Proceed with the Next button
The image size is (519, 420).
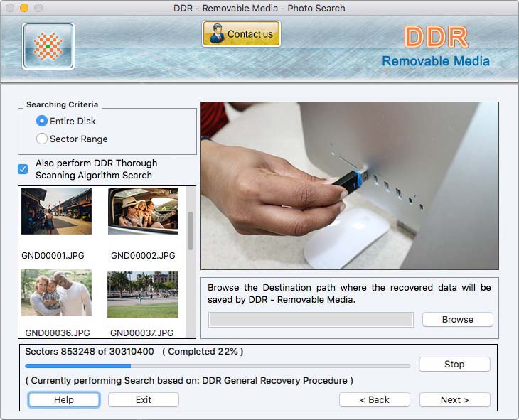pyautogui.click(x=455, y=400)
